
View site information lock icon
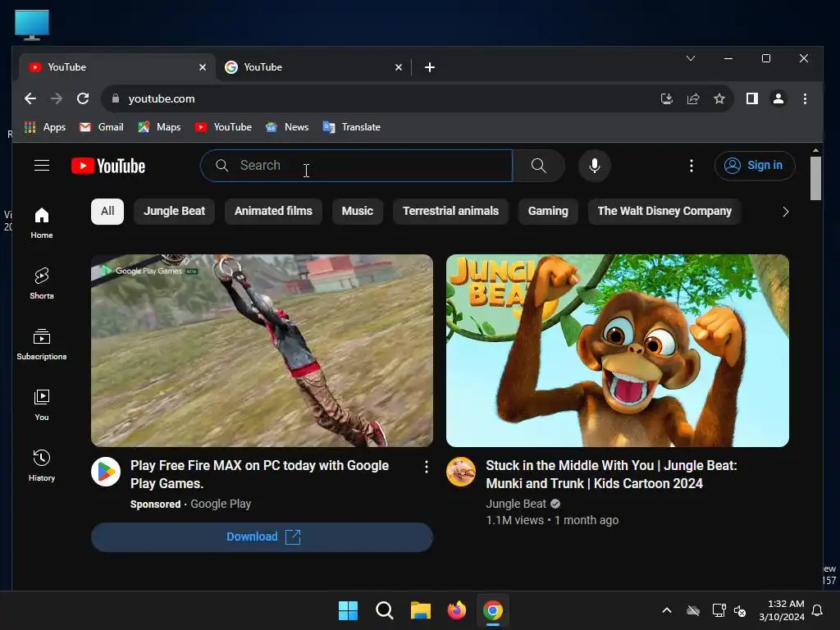click(x=115, y=98)
